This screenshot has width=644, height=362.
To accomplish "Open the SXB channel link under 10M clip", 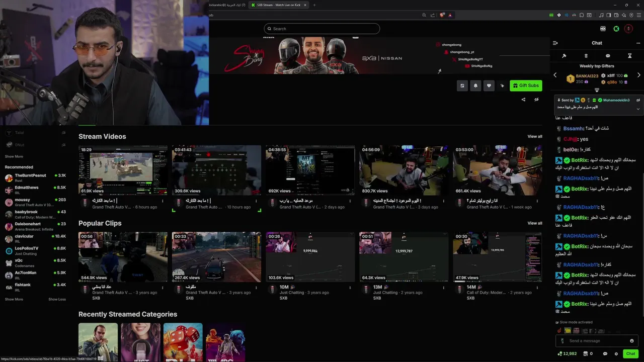I will [x=283, y=298].
